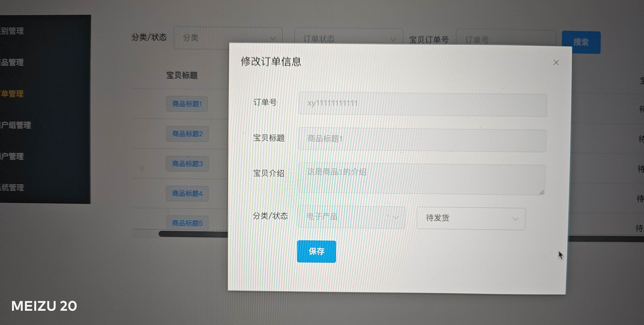Open the 分类 filter dropdown
The height and width of the screenshot is (325, 644).
[x=228, y=38]
